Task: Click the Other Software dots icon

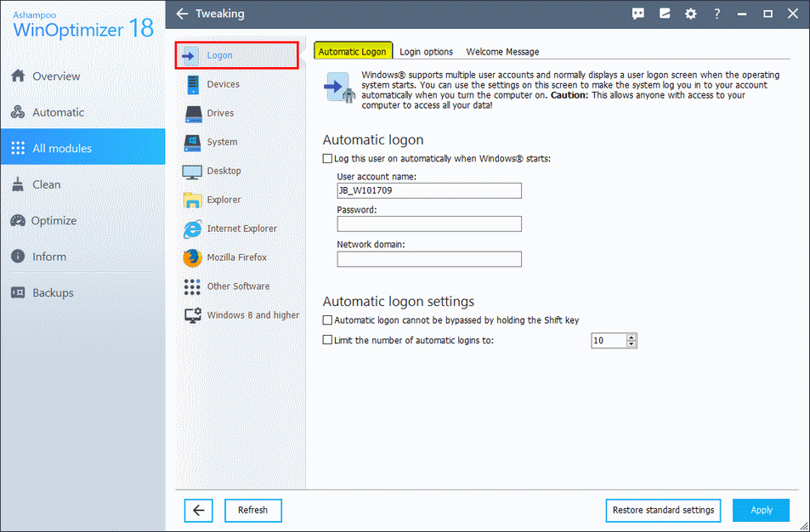Action: [x=192, y=286]
